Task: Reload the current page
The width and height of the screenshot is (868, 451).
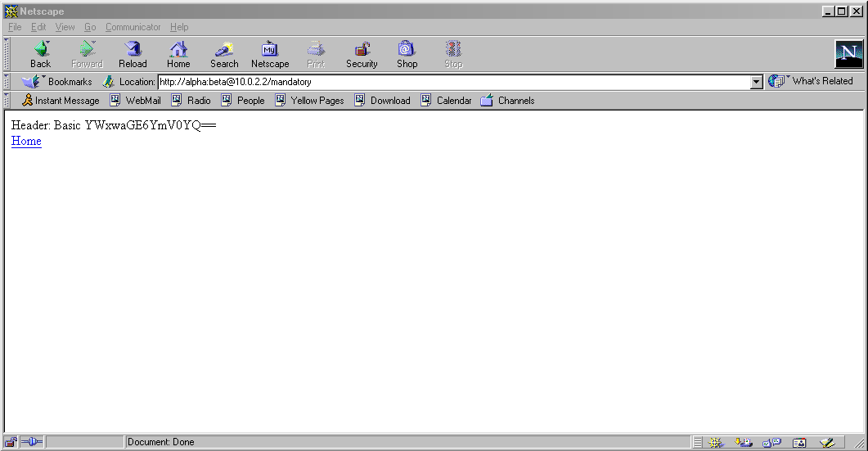Action: pos(133,55)
